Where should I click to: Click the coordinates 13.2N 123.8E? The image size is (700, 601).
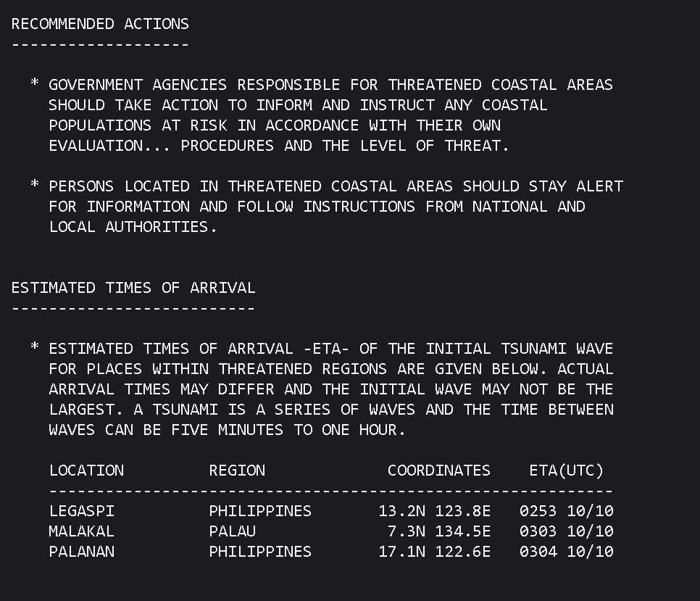(434, 511)
